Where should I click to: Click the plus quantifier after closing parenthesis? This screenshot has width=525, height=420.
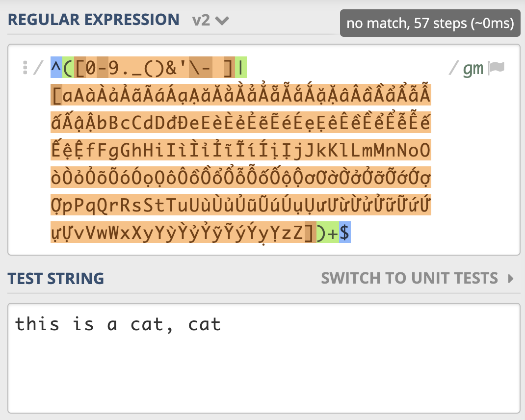pyautogui.click(x=333, y=233)
